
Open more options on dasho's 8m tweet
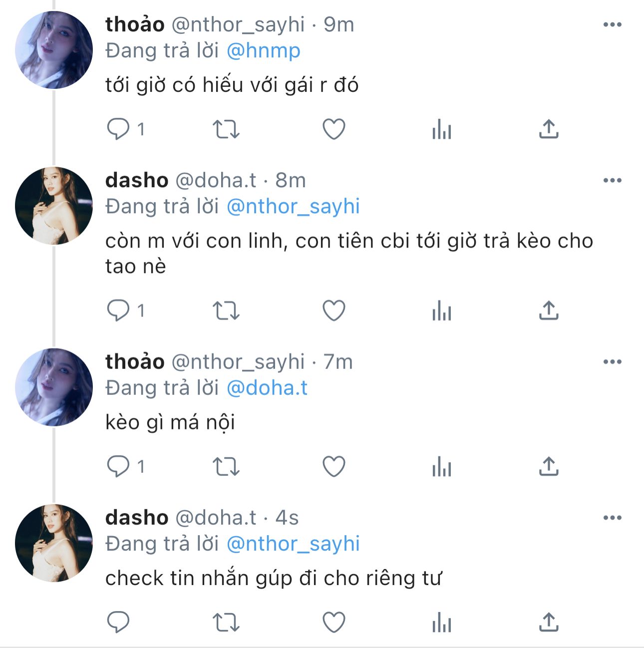(x=612, y=180)
